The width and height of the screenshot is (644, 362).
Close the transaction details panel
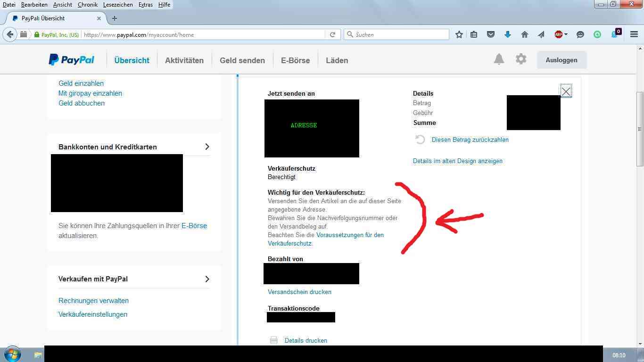pos(566,91)
